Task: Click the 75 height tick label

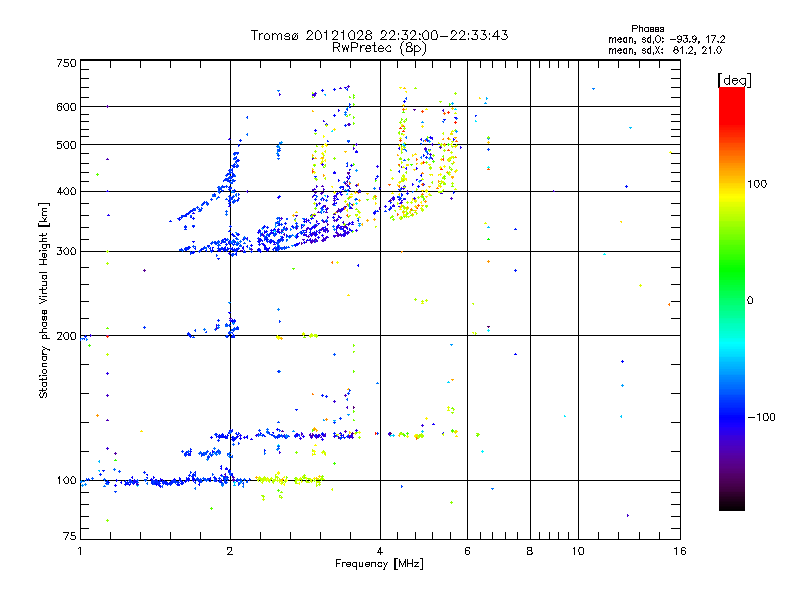Action: pos(70,536)
